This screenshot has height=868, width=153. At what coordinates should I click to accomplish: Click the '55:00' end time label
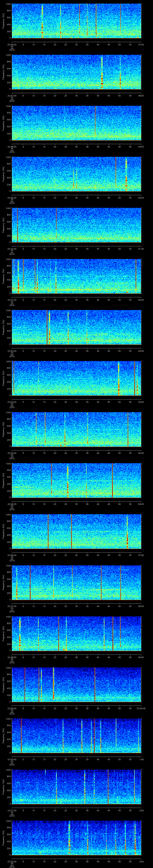tap(141, 453)
